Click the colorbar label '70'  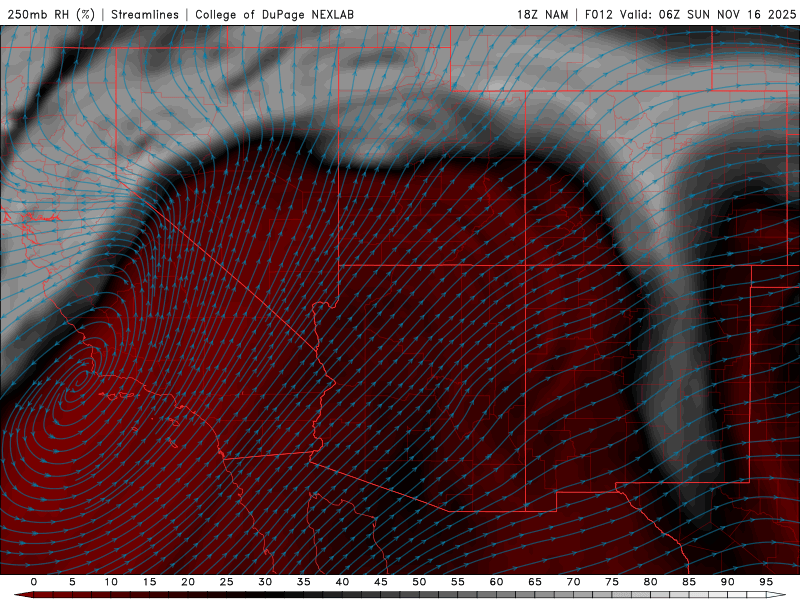[573, 582]
